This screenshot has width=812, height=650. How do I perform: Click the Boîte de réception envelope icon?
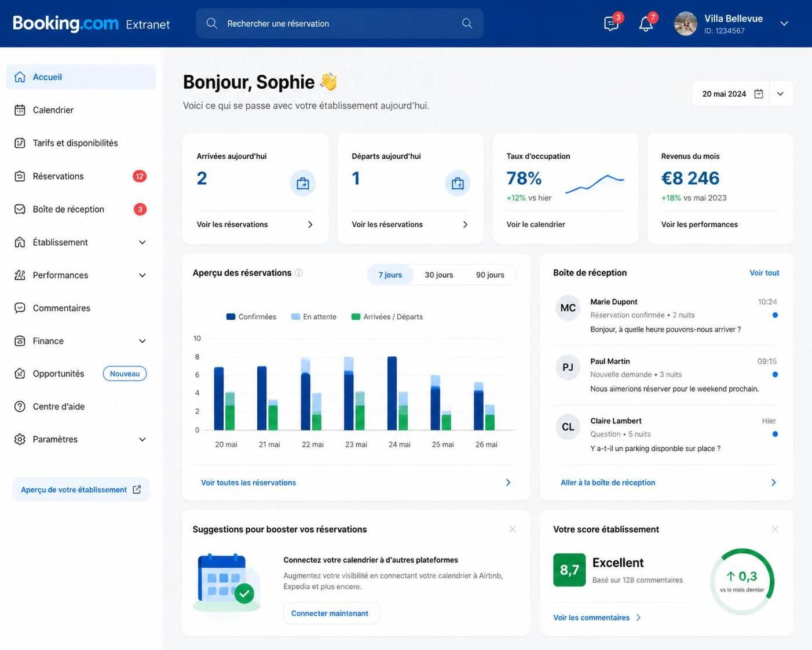coord(20,209)
